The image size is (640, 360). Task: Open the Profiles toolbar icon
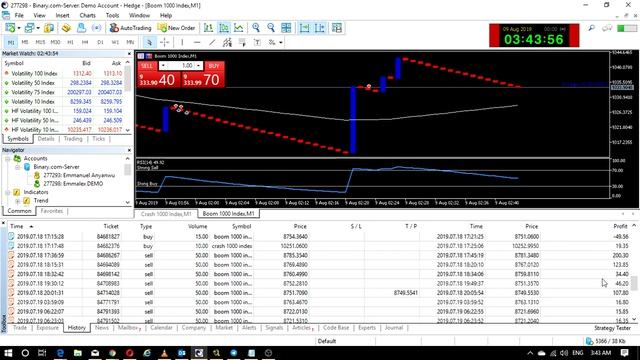(29, 28)
